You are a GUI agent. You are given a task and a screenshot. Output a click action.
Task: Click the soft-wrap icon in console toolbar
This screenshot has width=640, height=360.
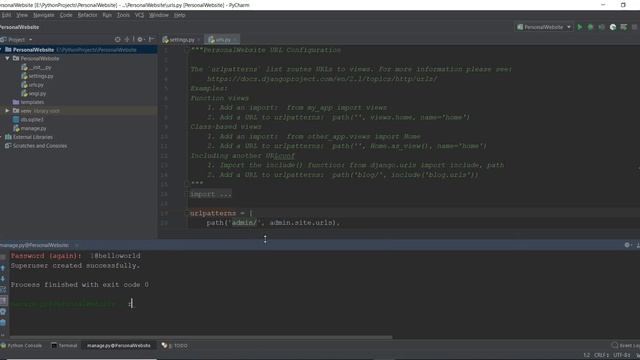3,289
